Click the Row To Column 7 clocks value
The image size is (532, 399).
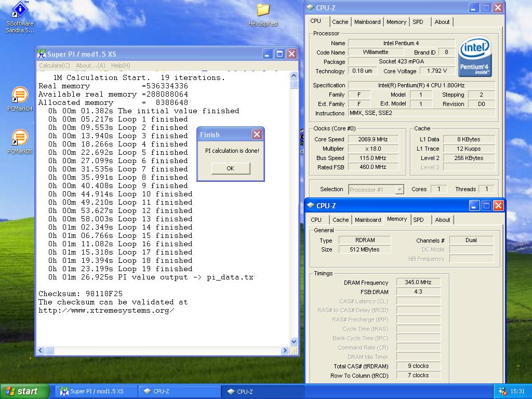[x=418, y=375]
